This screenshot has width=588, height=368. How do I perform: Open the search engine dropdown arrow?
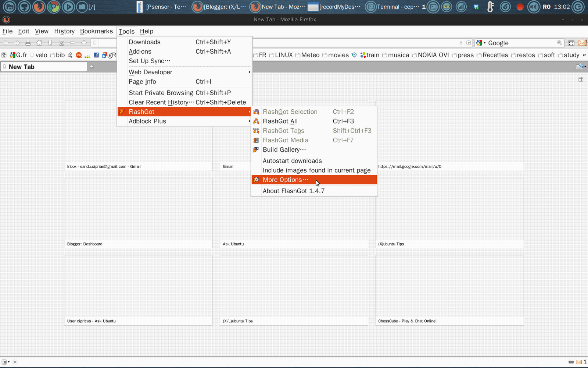(x=484, y=43)
